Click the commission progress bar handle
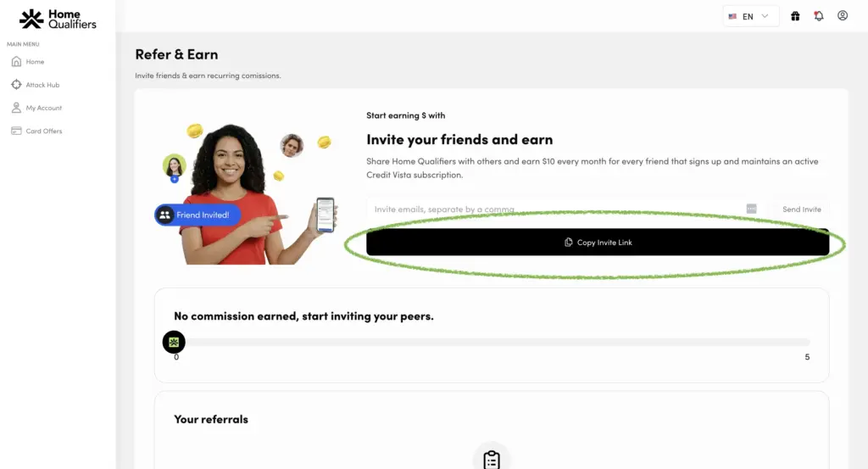The image size is (868, 469). [x=174, y=342]
